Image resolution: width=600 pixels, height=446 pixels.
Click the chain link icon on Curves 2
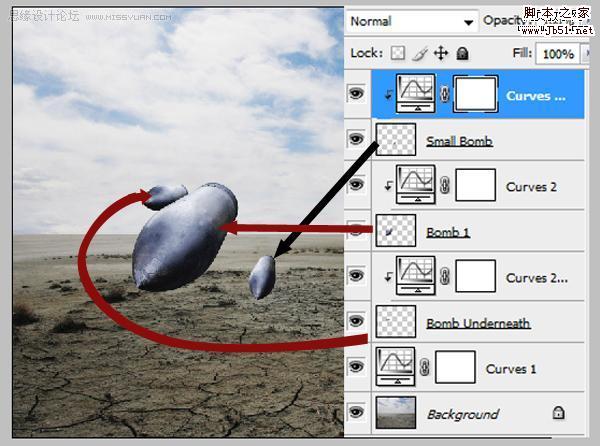[445, 185]
